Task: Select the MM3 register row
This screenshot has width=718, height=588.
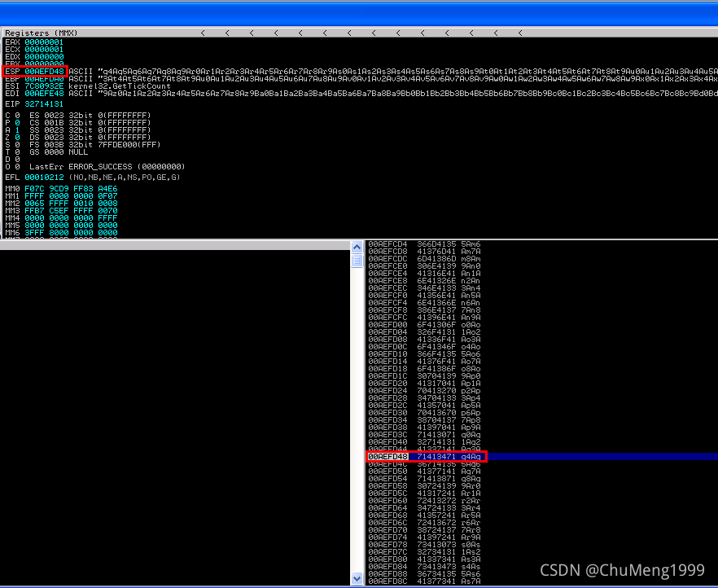Action: pos(61,211)
